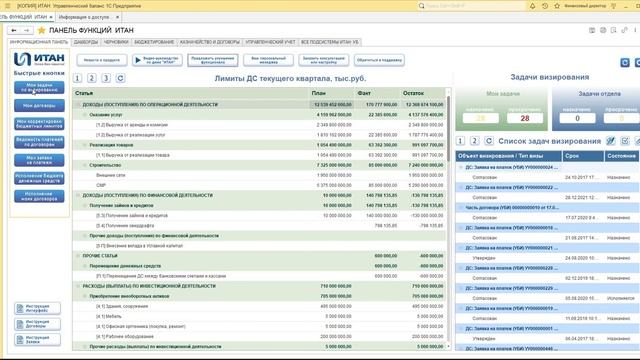Click Заказать консультацию или настройку button

324,60
